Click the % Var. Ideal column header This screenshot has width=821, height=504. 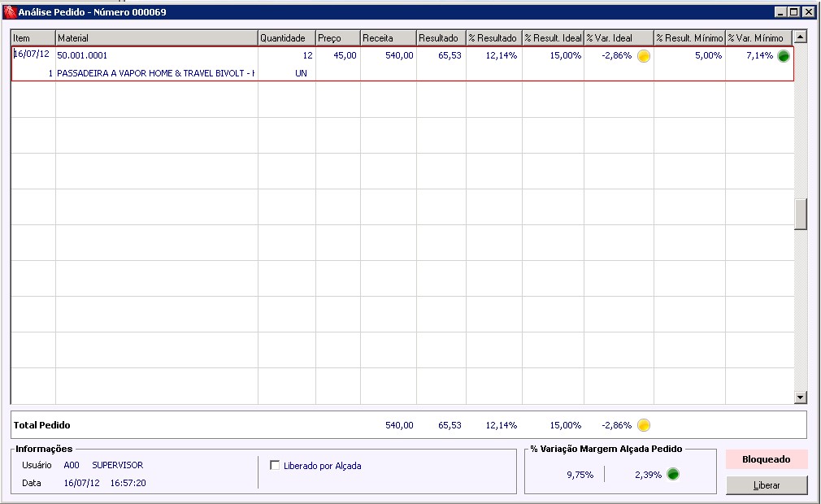(x=619, y=37)
